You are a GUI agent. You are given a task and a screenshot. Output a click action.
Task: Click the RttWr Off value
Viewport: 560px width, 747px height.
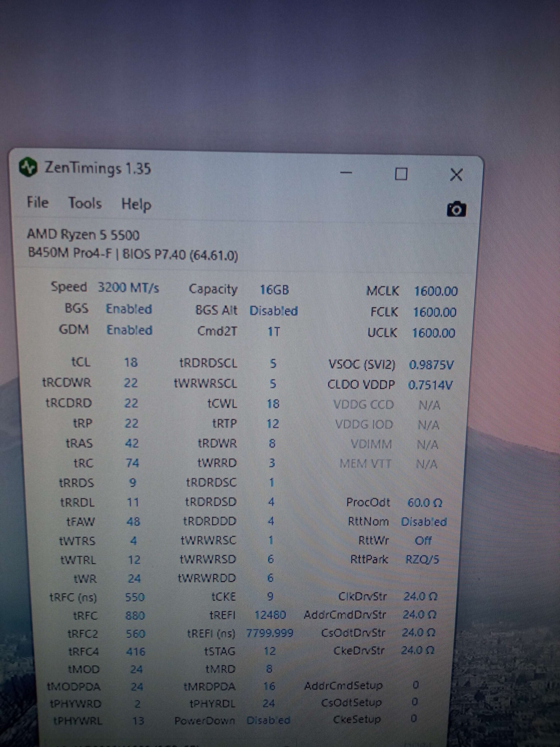coord(423,541)
